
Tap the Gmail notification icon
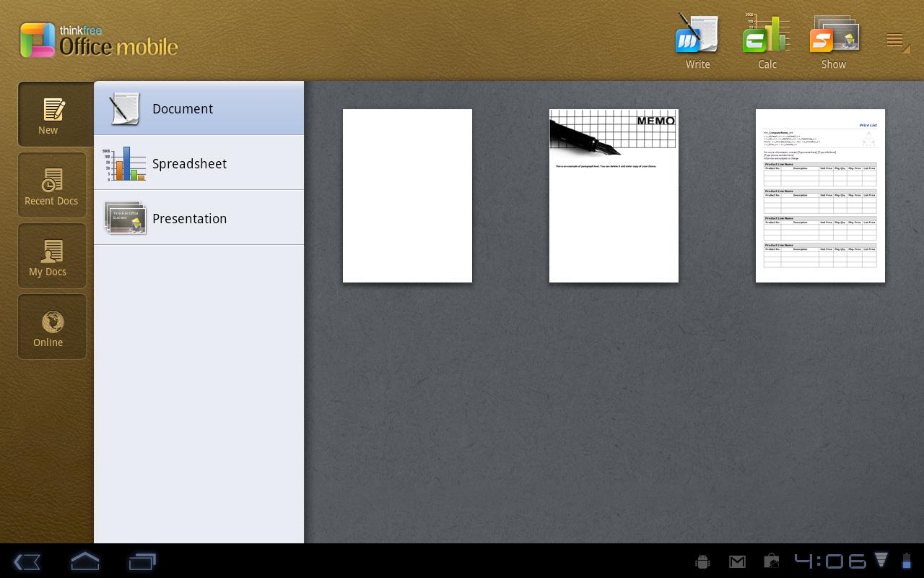click(x=737, y=561)
